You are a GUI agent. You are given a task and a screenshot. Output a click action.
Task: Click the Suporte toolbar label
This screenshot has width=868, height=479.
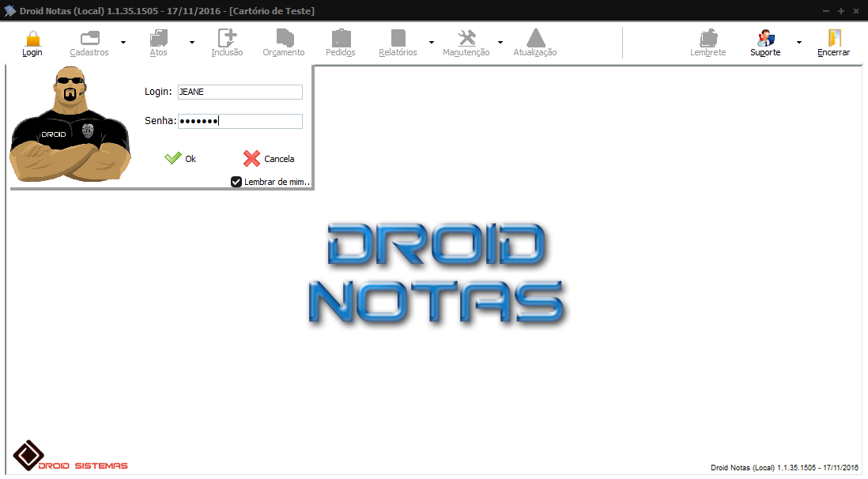(765, 53)
